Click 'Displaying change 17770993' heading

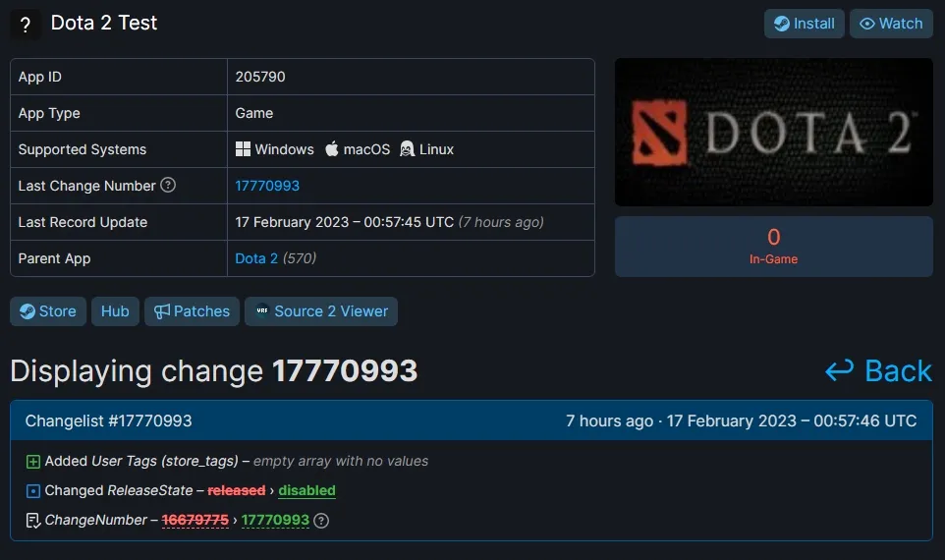pyautogui.click(x=214, y=370)
